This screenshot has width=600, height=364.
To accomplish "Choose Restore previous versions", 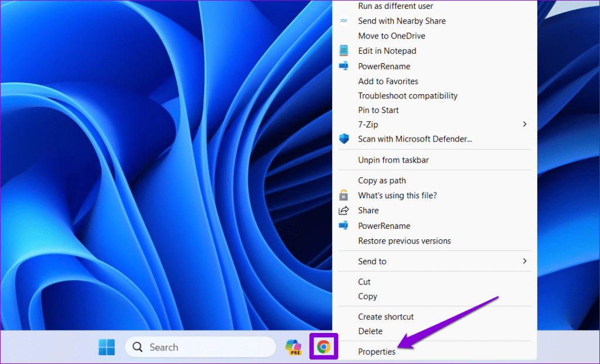I will coord(404,241).
